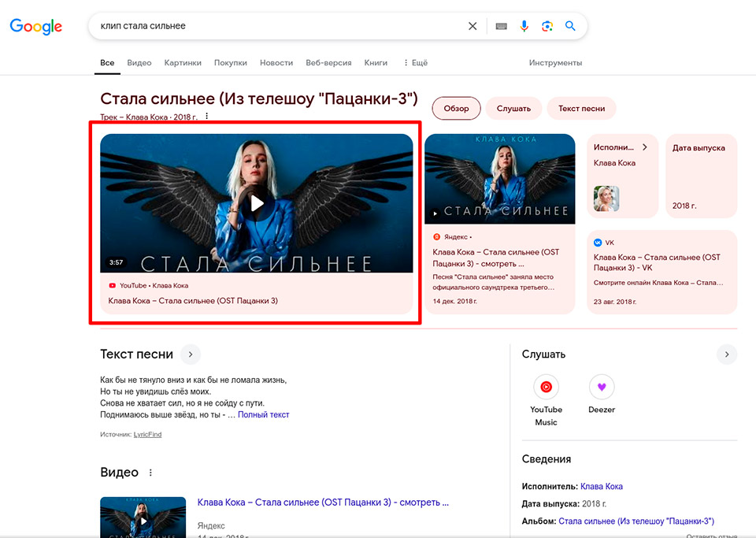Open YouTube Music listening option
Image resolution: width=756 pixels, height=538 pixels.
coord(546,400)
